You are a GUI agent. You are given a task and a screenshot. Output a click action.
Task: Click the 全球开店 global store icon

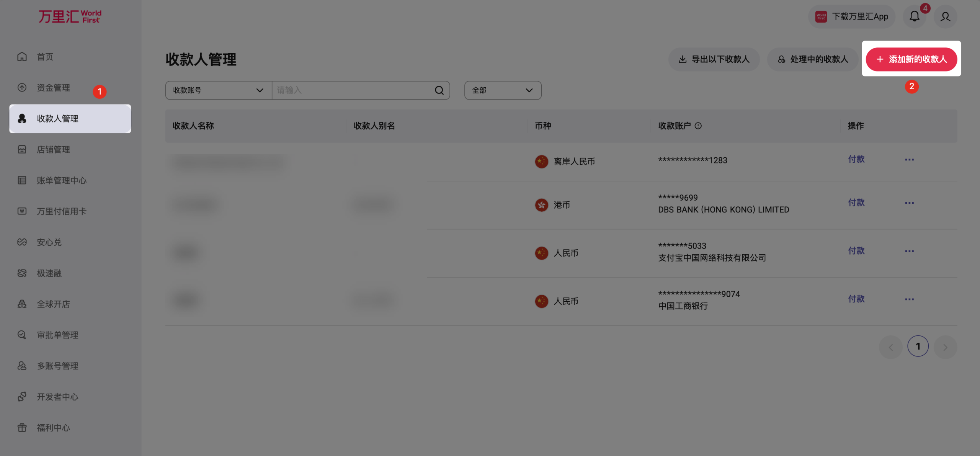pyautogui.click(x=22, y=304)
